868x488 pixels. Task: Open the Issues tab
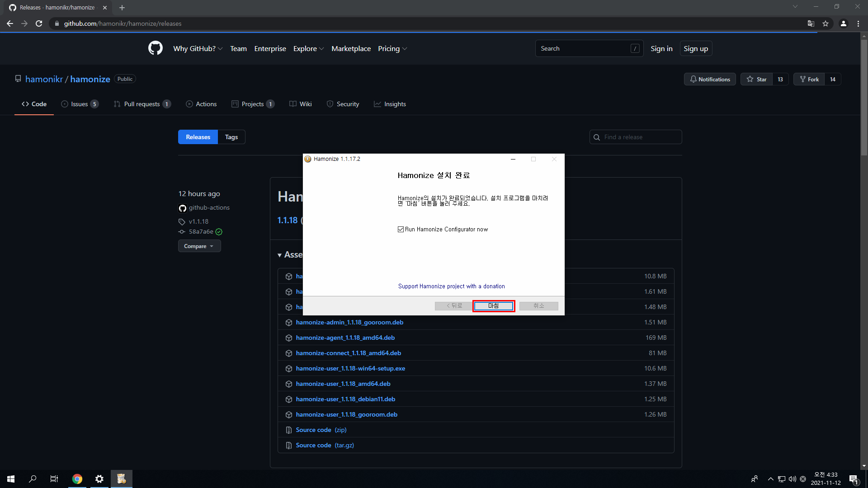tap(80, 104)
